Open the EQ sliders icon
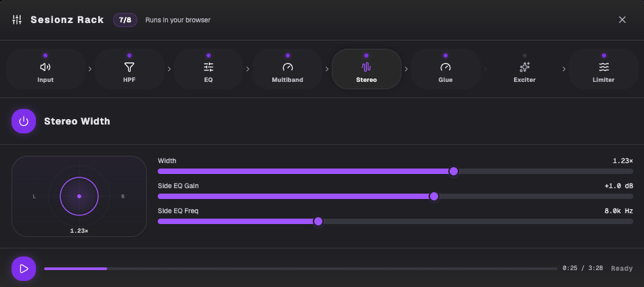This screenshot has width=644, height=287. pos(208,67)
